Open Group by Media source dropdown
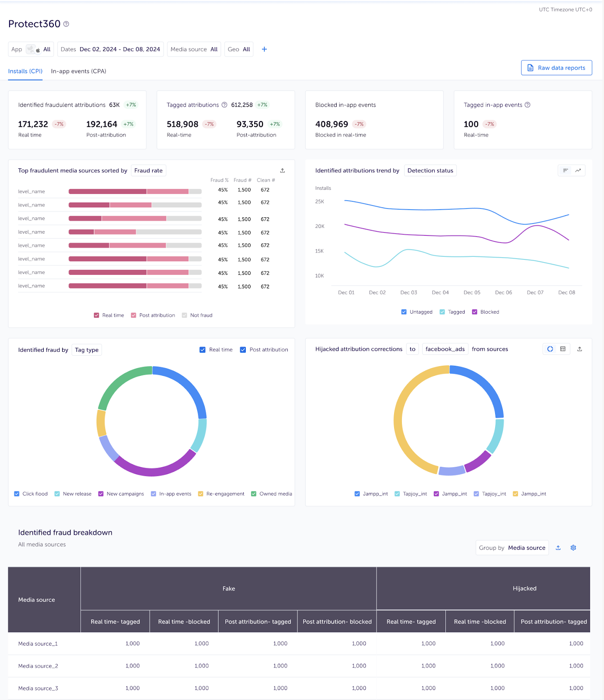 (x=512, y=548)
